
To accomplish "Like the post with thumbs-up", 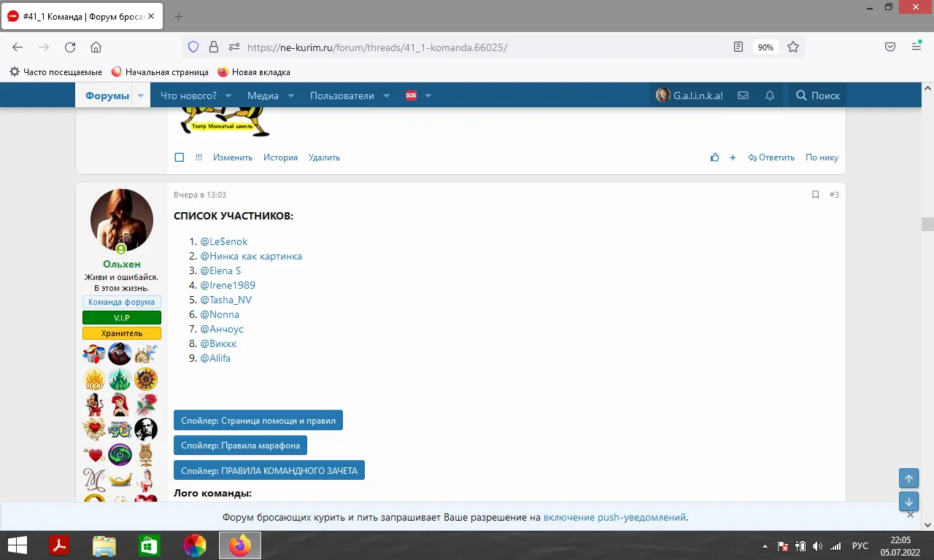I will (x=714, y=157).
